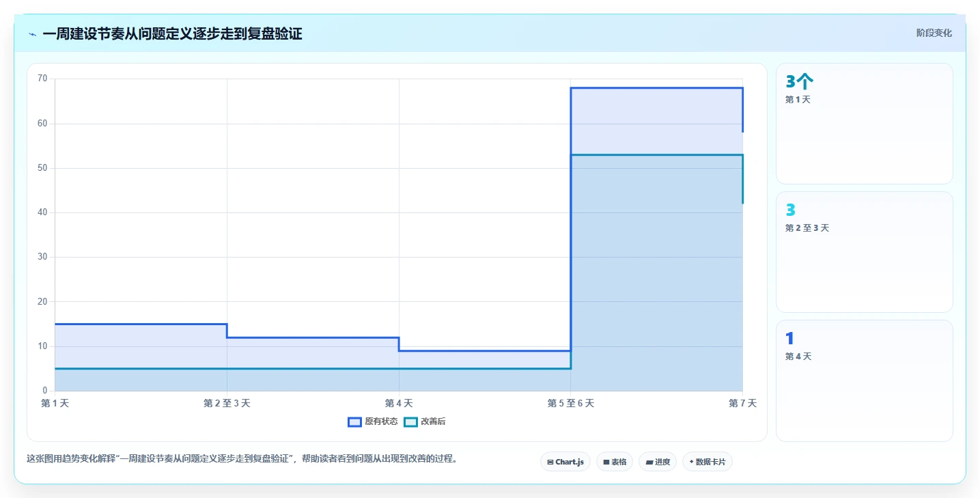
Task: Click x-axis label 第 4 天
Action: tap(399, 404)
